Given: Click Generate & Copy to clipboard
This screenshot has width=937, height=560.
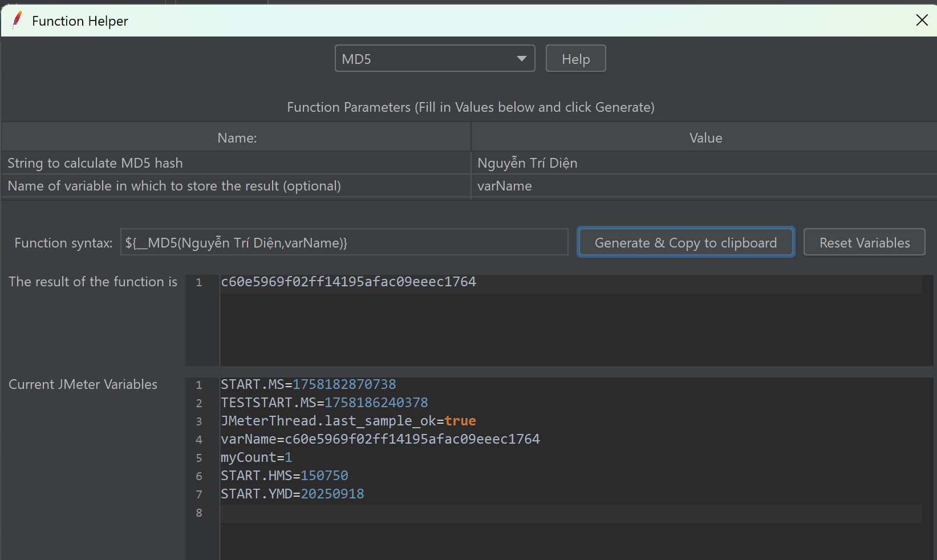Looking at the screenshot, I should [685, 243].
